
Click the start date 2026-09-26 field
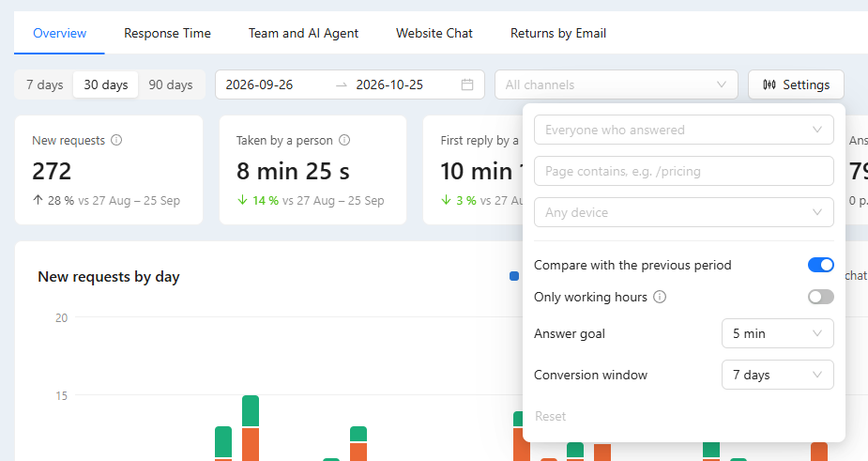[x=259, y=85]
